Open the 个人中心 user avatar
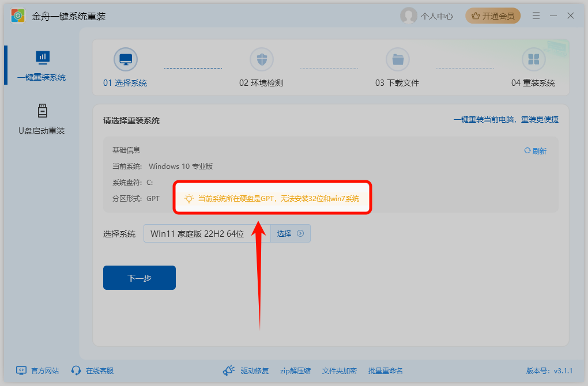The image size is (588, 386). pyautogui.click(x=408, y=16)
